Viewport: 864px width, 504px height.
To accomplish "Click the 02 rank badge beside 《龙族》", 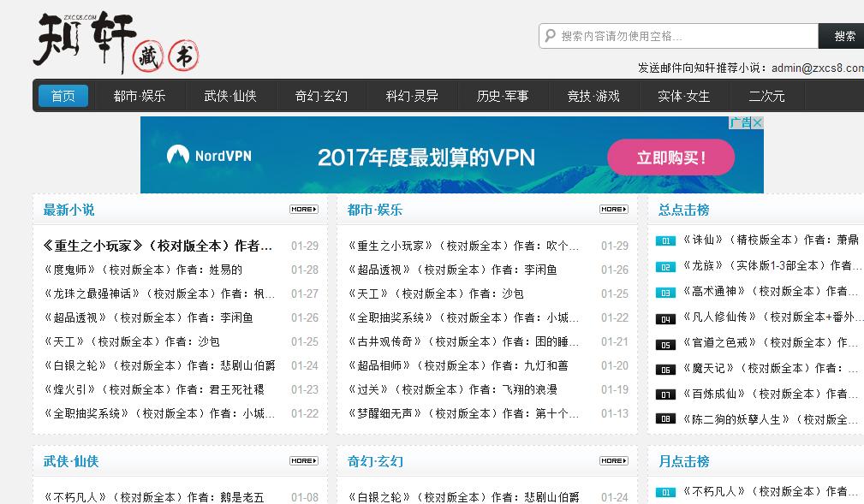I will [x=665, y=266].
